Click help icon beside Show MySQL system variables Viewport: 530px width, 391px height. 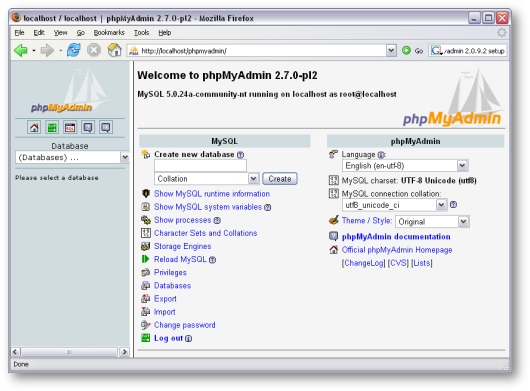point(267,207)
